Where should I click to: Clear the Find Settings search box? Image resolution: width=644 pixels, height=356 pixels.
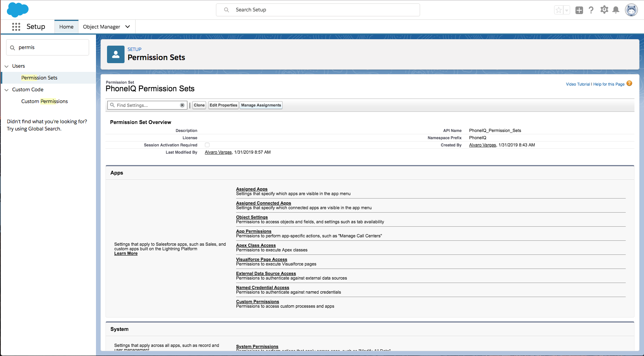182,105
